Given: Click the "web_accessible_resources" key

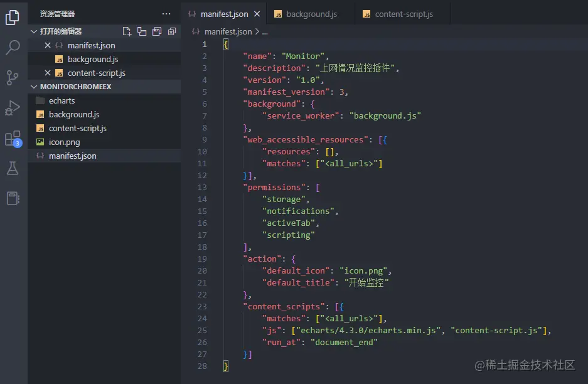Looking at the screenshot, I should click(x=306, y=139).
